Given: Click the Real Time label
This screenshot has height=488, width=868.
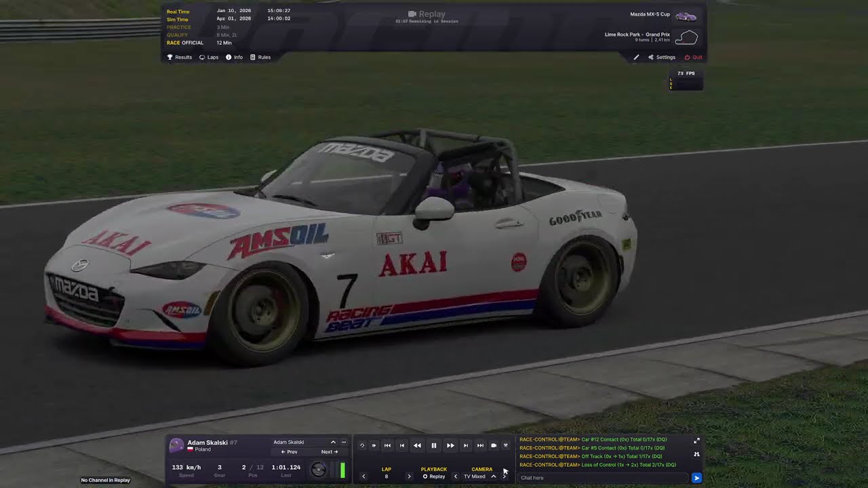Looking at the screenshot, I should click(178, 12).
